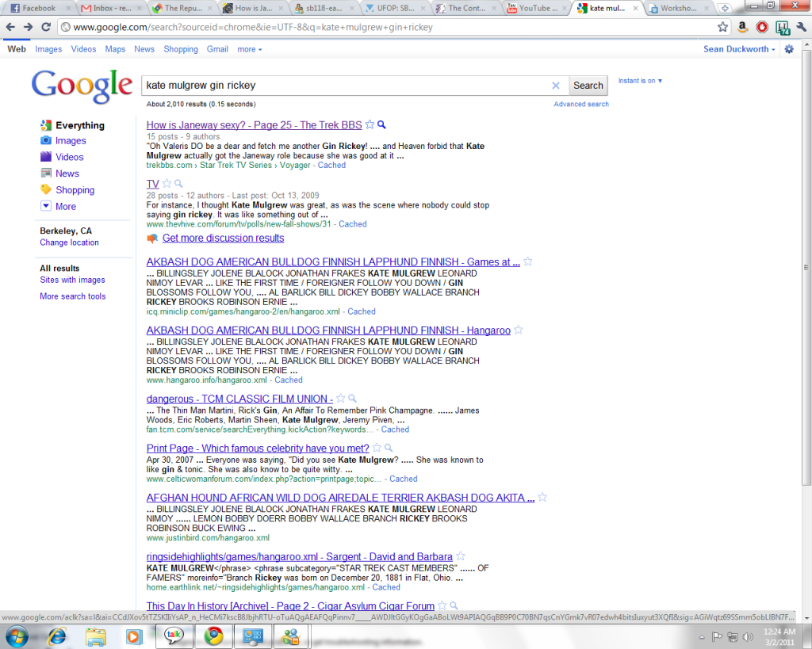Open the Action Center flag icon
The width and height of the screenshot is (812, 649).
(x=717, y=636)
